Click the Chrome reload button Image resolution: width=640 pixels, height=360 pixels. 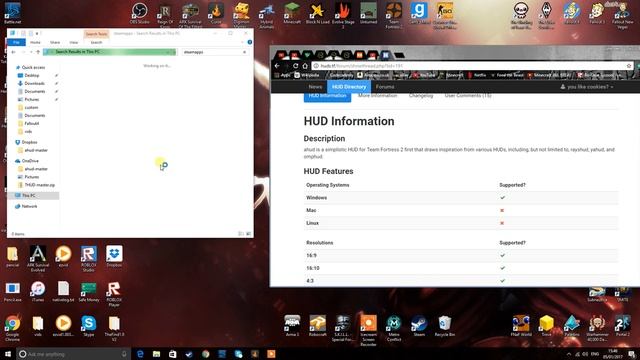coord(296,66)
